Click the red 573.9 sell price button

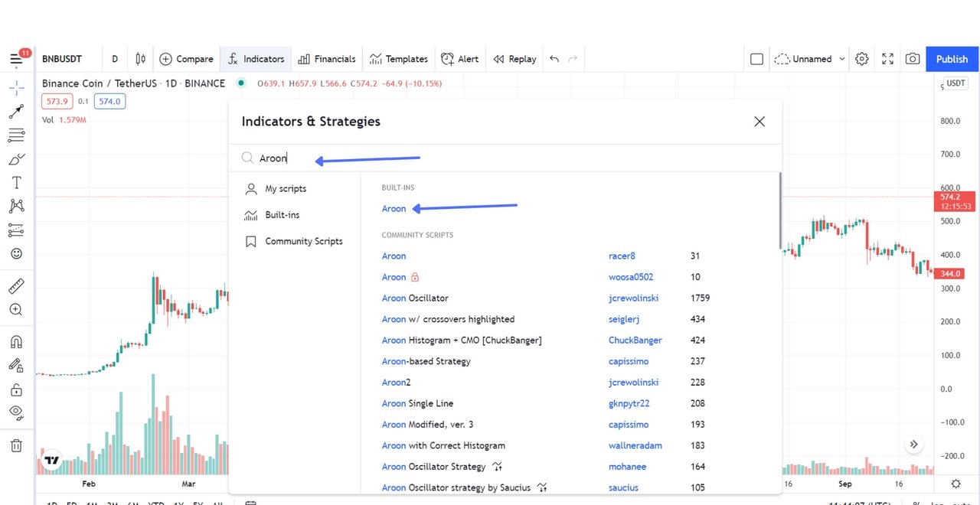tap(57, 101)
